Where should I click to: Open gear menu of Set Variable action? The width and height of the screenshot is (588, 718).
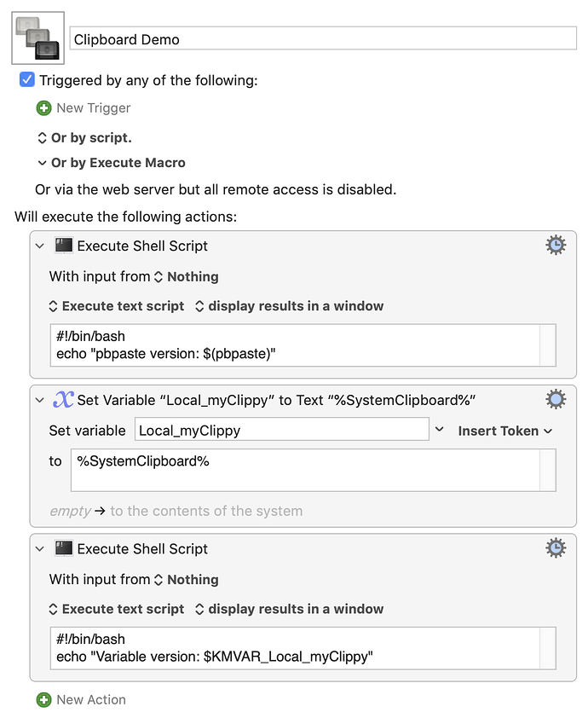556,400
